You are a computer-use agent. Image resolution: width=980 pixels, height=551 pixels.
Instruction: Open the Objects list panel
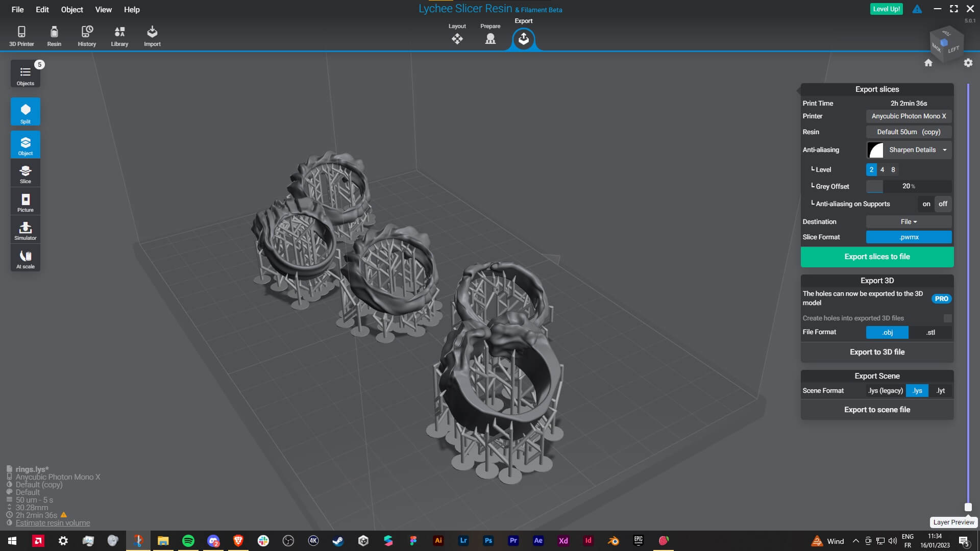pos(26,74)
